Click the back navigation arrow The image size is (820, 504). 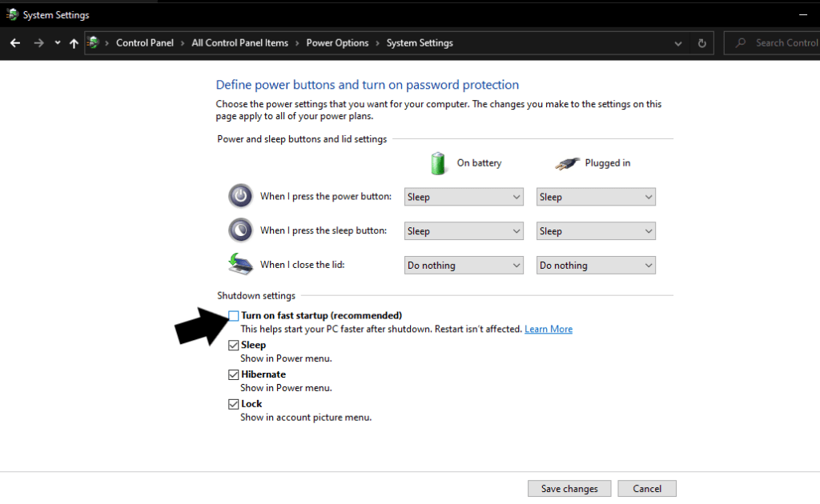(14, 42)
